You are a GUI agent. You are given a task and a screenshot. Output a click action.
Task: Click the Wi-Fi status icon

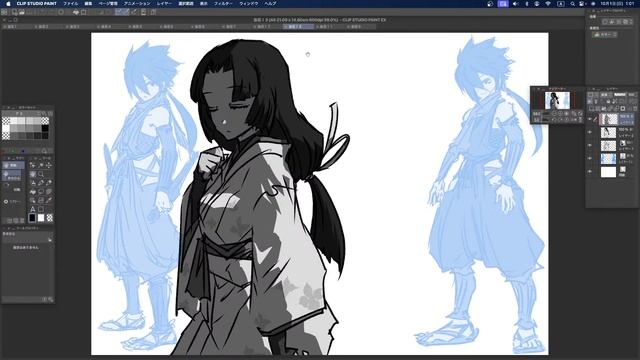click(548, 3)
